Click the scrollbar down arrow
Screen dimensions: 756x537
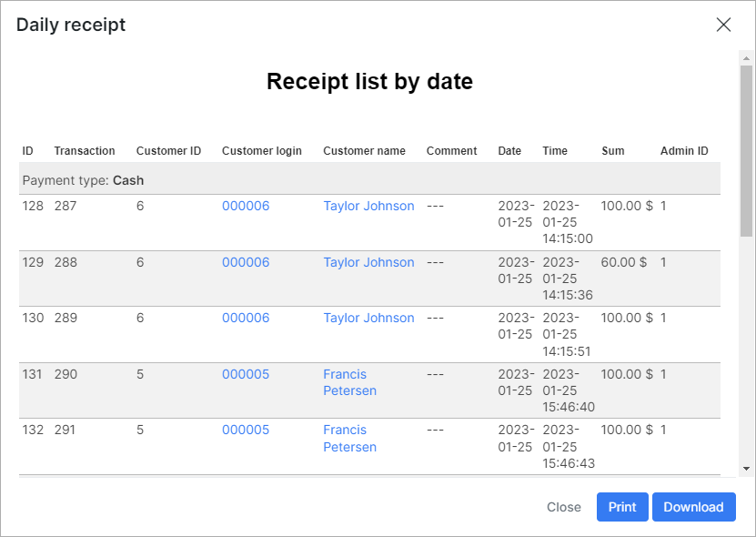746,469
